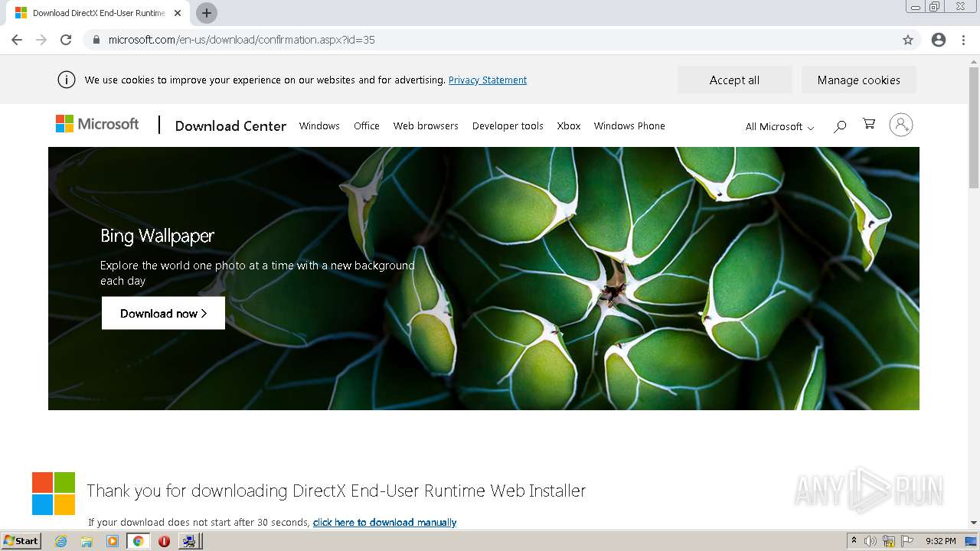980x551 pixels.
Task: Open the Office menu item
Action: click(367, 126)
